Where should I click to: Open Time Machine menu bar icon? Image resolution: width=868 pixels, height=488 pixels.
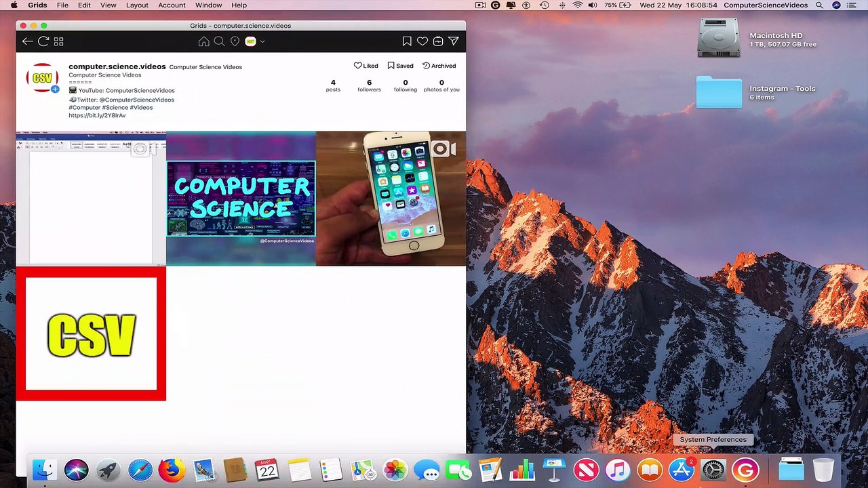point(544,5)
